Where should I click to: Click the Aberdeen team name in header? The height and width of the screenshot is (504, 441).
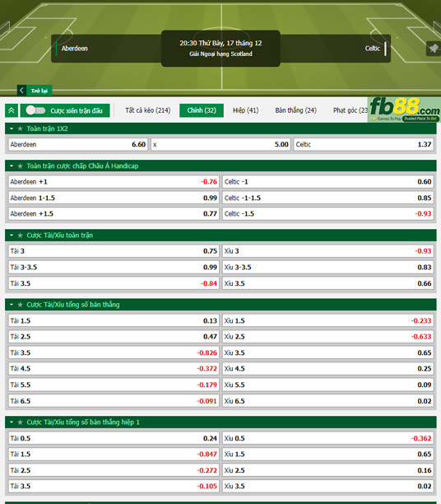(75, 49)
